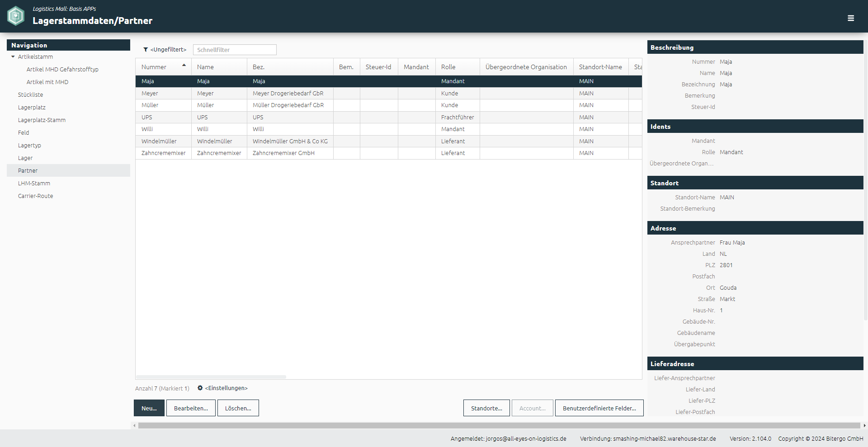The image size is (868, 447).
Task: Sort by the Standort-Name column header
Action: [x=600, y=67]
